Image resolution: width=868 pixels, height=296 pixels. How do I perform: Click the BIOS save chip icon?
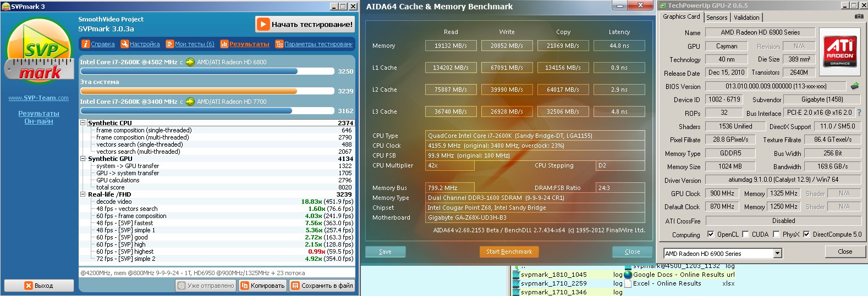pyautogui.click(x=855, y=86)
